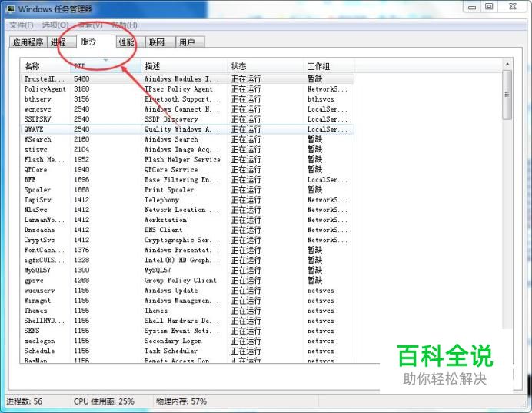Select the QWAVE service row

187,129
